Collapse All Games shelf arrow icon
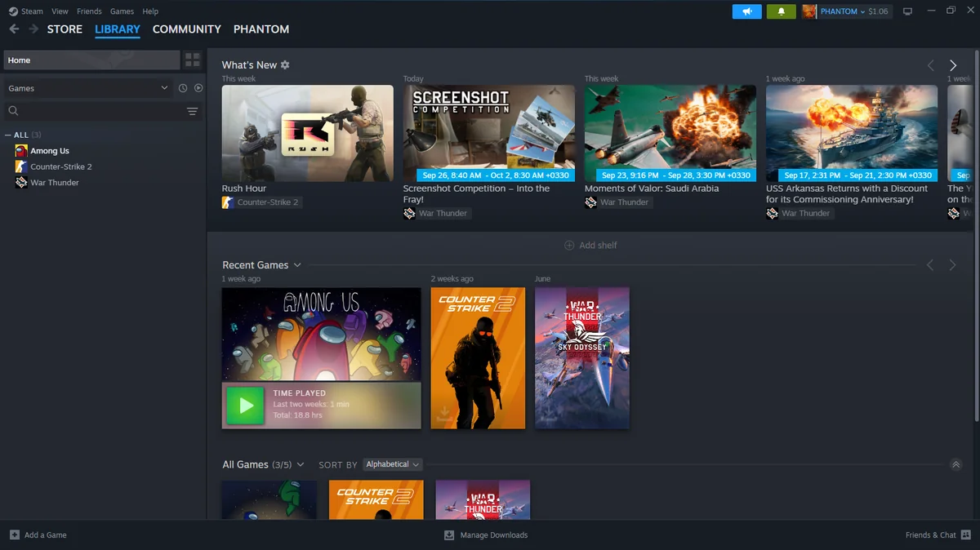Viewport: 980px width, 550px height. click(x=956, y=464)
